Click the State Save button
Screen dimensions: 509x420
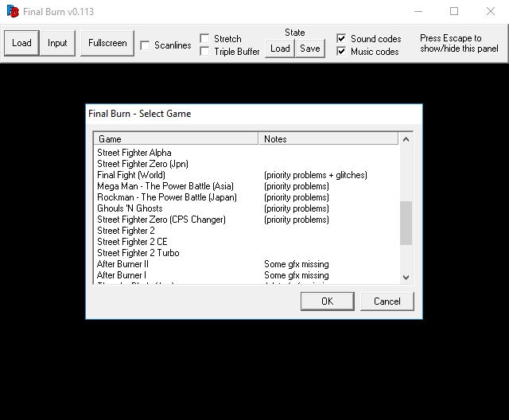click(310, 49)
